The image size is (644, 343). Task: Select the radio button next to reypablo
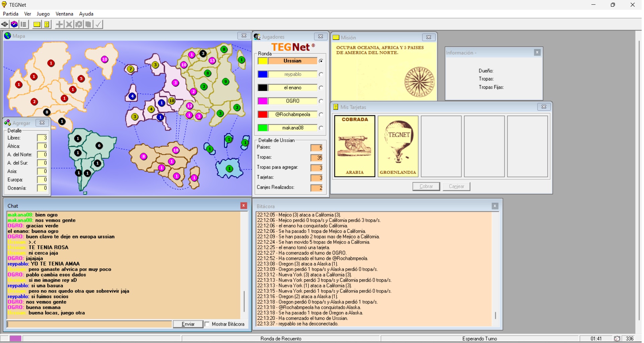(321, 74)
